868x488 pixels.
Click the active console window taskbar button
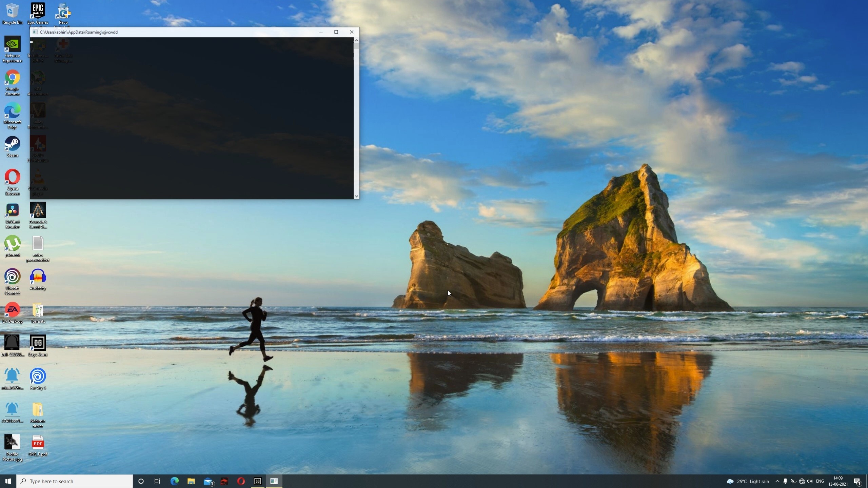coord(274,481)
